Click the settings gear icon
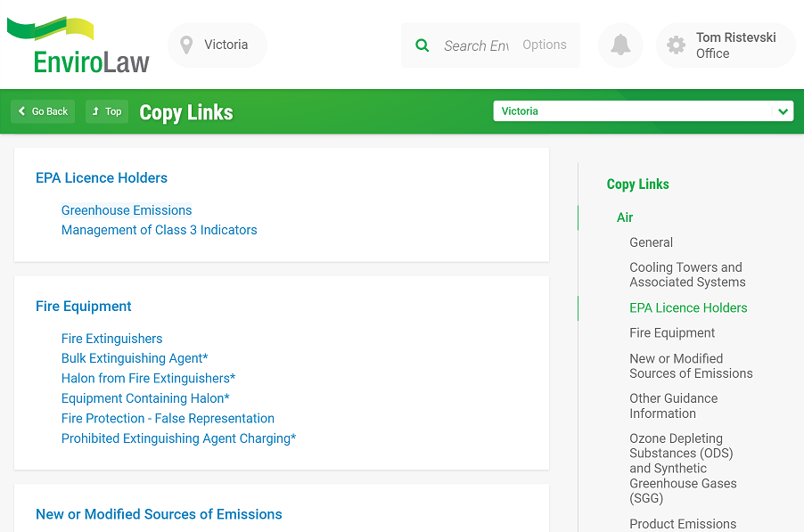The image size is (804, 532). [676, 45]
